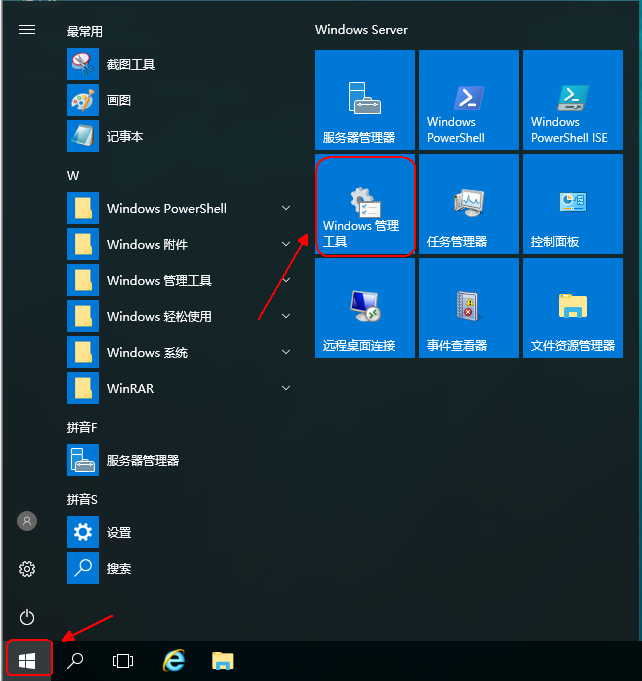
Task: Open 记事本 notepad from most used
Action: [x=178, y=136]
